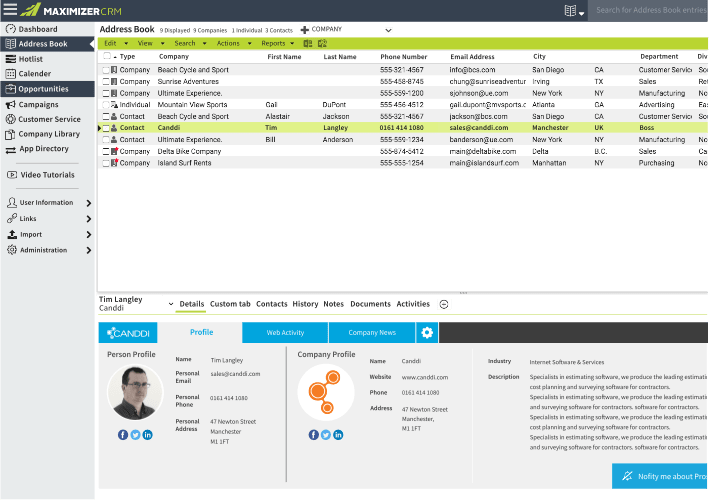709x500 pixels.
Task: Click the Notify me about button
Action: pos(660,476)
